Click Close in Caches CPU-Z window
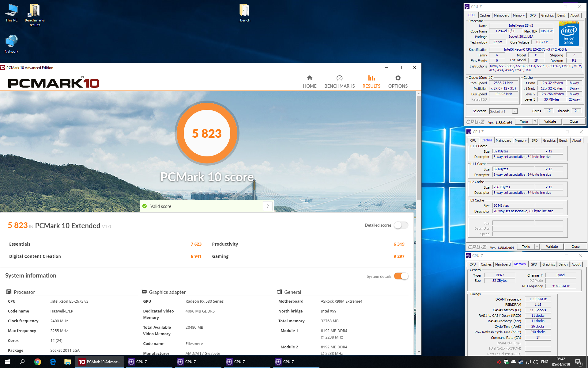588x368 pixels. 575,247
